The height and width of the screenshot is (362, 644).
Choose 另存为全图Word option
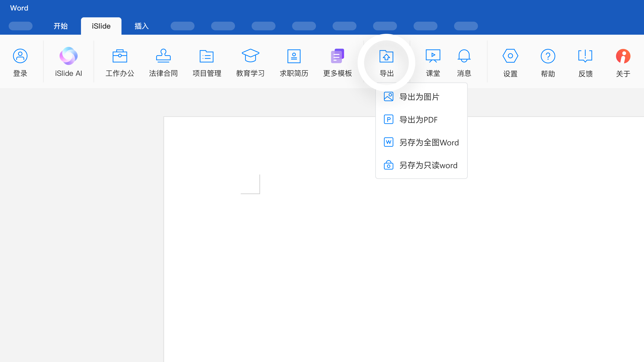422,142
